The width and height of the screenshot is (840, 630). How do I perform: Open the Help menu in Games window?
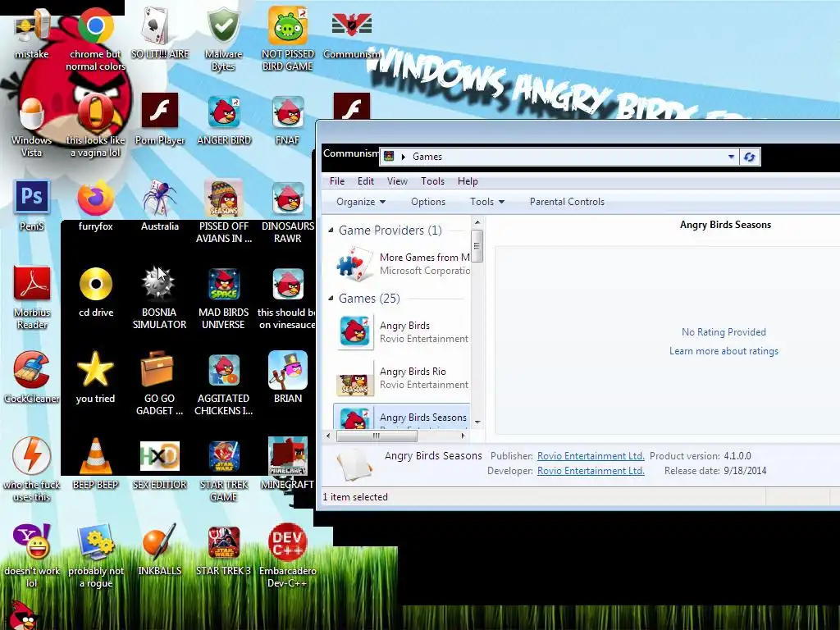pos(468,181)
